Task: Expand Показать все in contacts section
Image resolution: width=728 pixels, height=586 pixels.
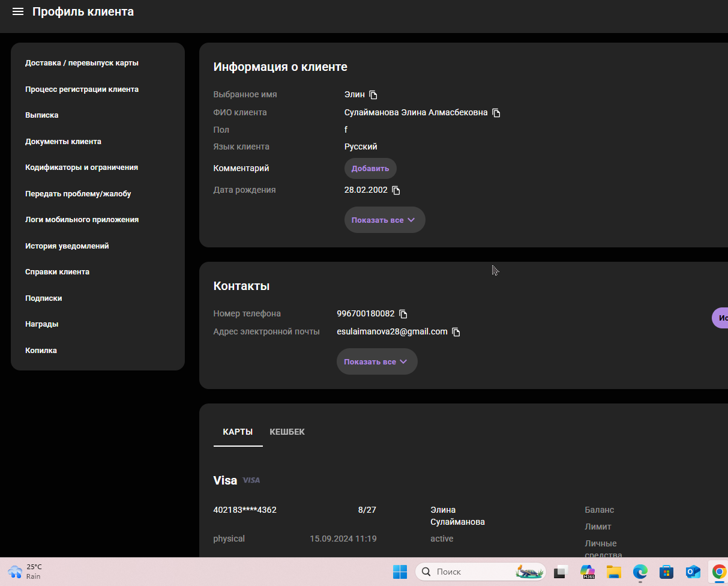Action: click(x=377, y=361)
